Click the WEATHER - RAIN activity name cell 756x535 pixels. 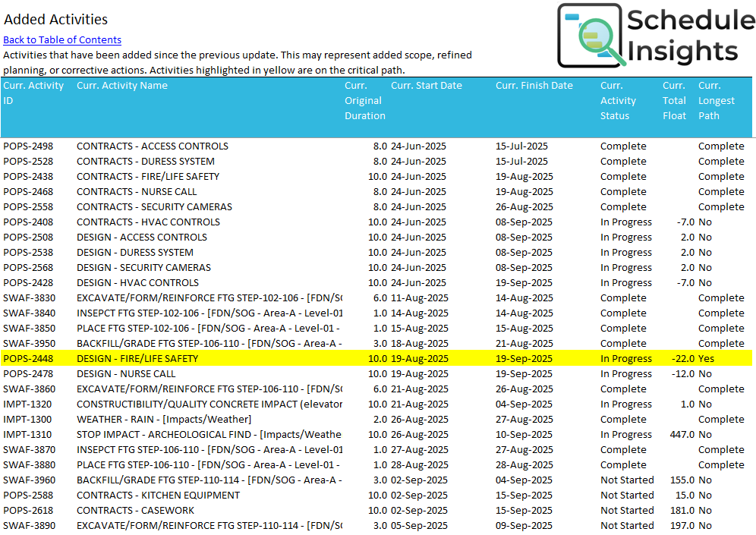163,420
